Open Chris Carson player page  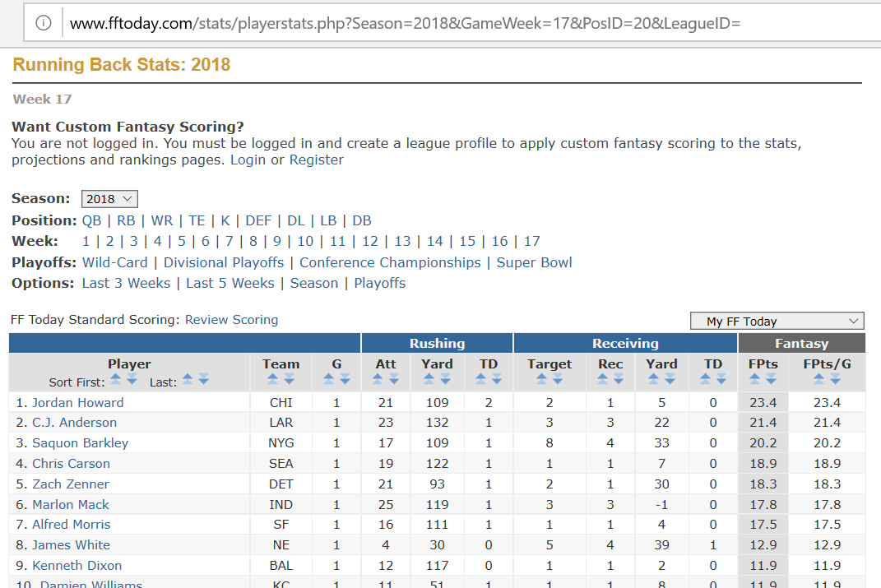click(71, 463)
